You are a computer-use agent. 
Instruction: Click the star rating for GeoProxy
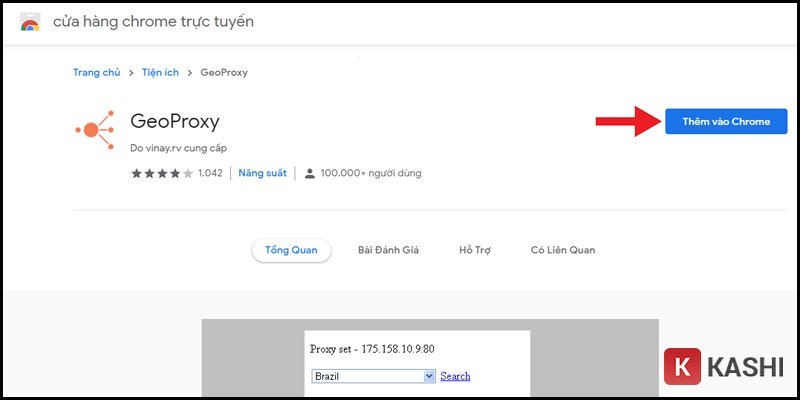pos(162,173)
